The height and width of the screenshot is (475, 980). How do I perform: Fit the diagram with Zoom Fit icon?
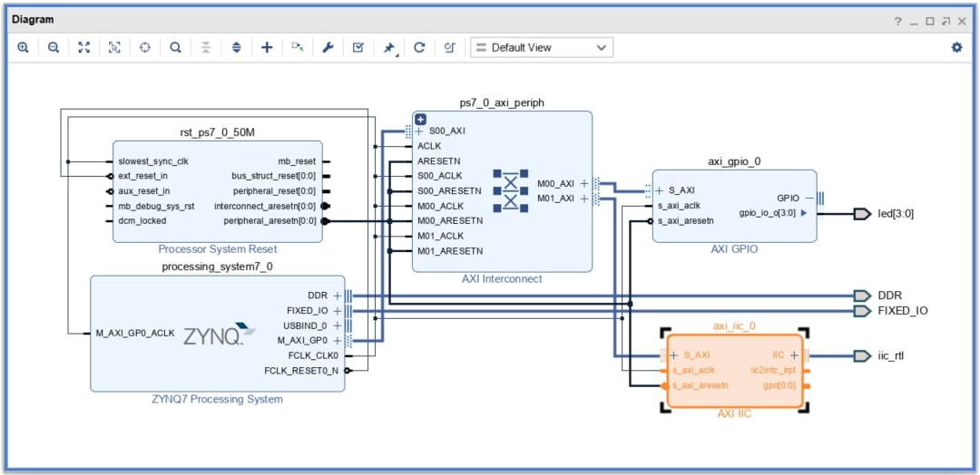pos(83,47)
